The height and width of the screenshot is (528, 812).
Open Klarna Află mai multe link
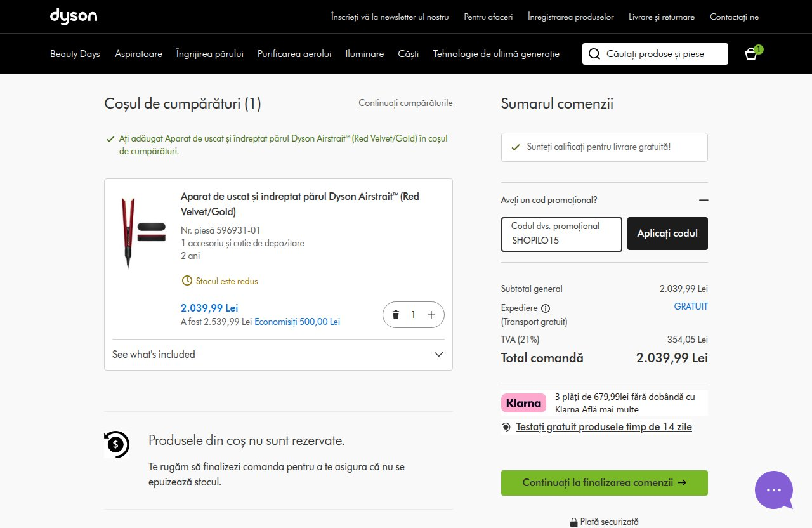coord(610,410)
